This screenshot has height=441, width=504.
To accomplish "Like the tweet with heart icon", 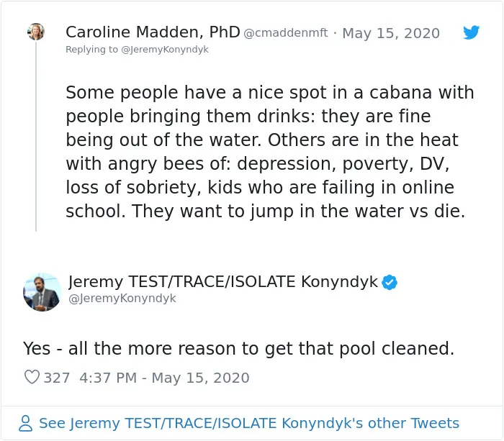I will (32, 377).
